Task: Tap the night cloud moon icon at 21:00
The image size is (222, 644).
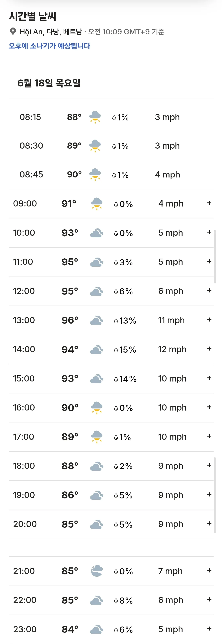Action: (x=97, y=571)
